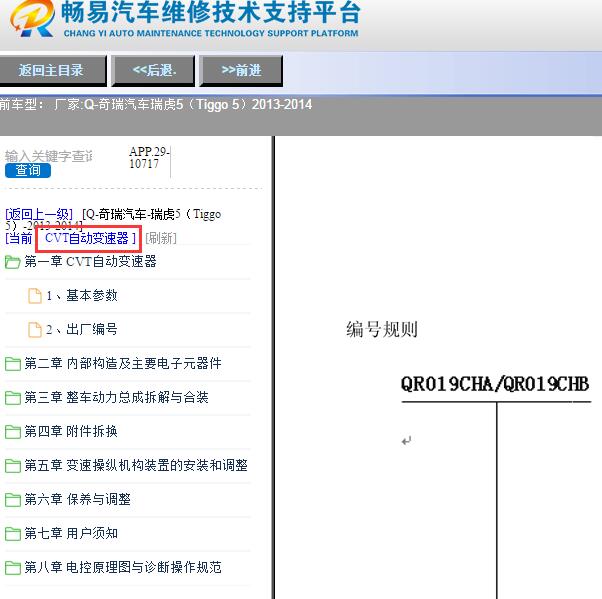Click the 刷新 refresh link
The image size is (602, 599).
coord(161,238)
